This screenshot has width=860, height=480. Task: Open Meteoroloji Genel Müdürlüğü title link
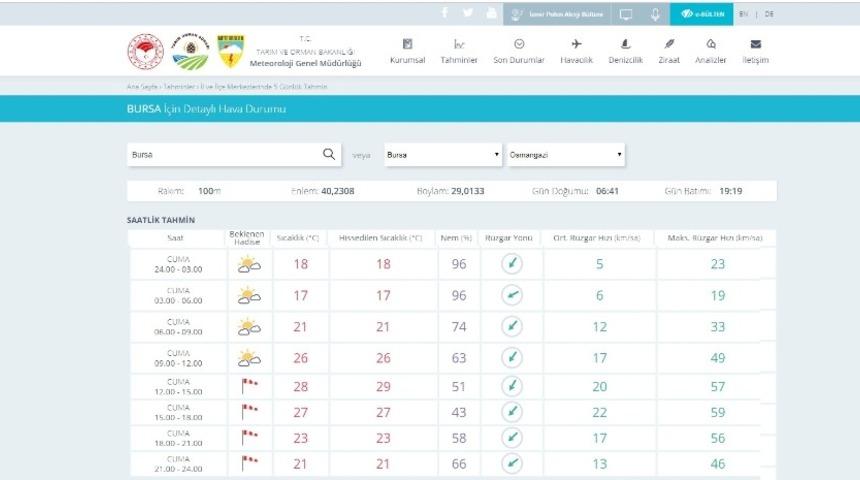(x=305, y=63)
